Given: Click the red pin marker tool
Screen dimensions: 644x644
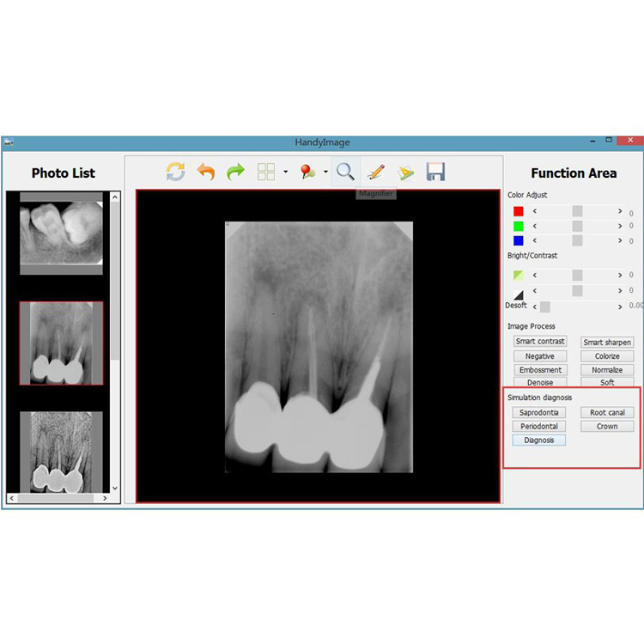Looking at the screenshot, I should (307, 172).
